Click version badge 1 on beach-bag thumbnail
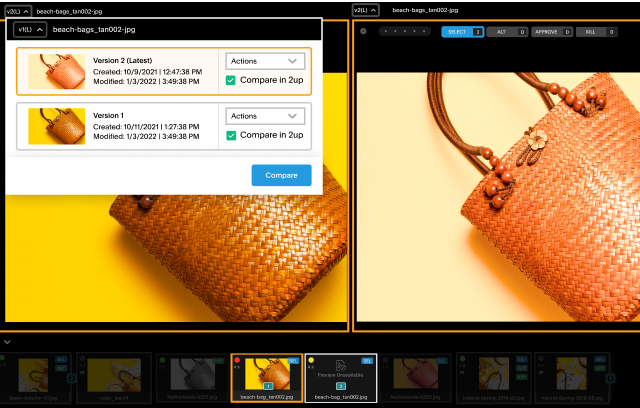Screen dimensions: 640x408 point(268,386)
